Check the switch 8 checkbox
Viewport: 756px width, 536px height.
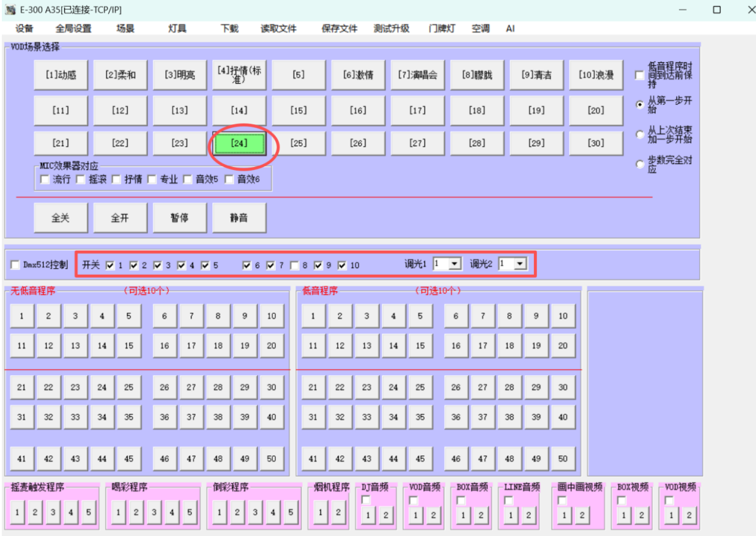click(x=295, y=266)
